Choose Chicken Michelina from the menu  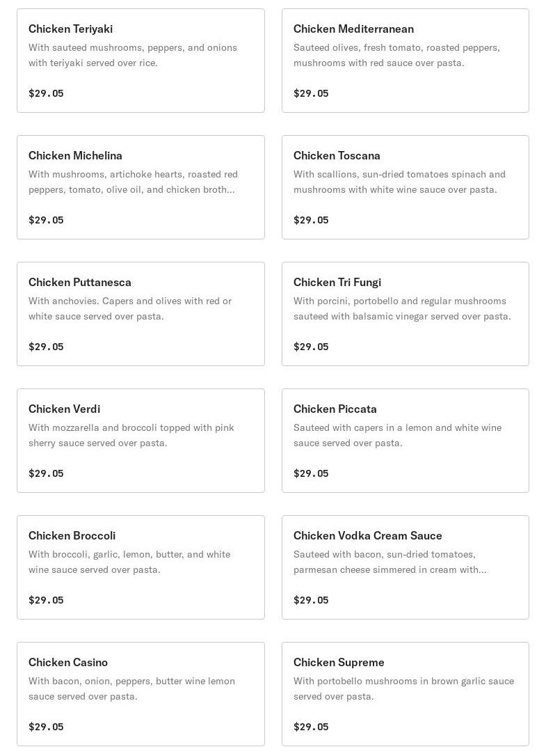(75, 155)
